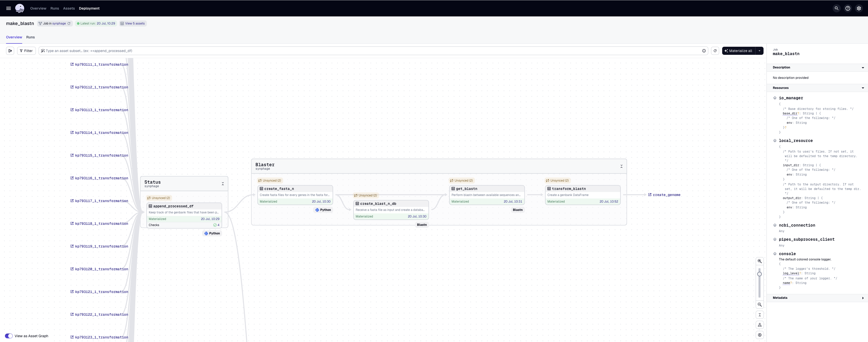Toggle View as Asset Graph switch
This screenshot has width=868, height=342.
point(9,336)
